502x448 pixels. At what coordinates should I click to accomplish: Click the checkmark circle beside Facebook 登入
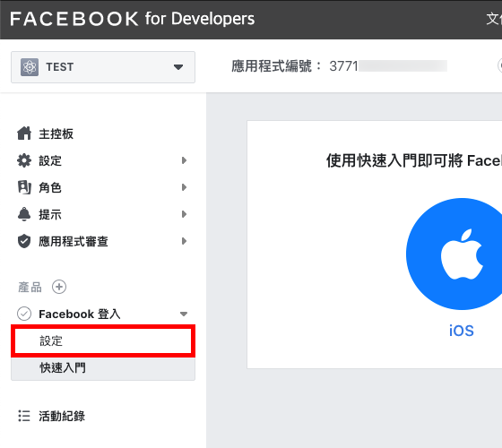[24, 314]
